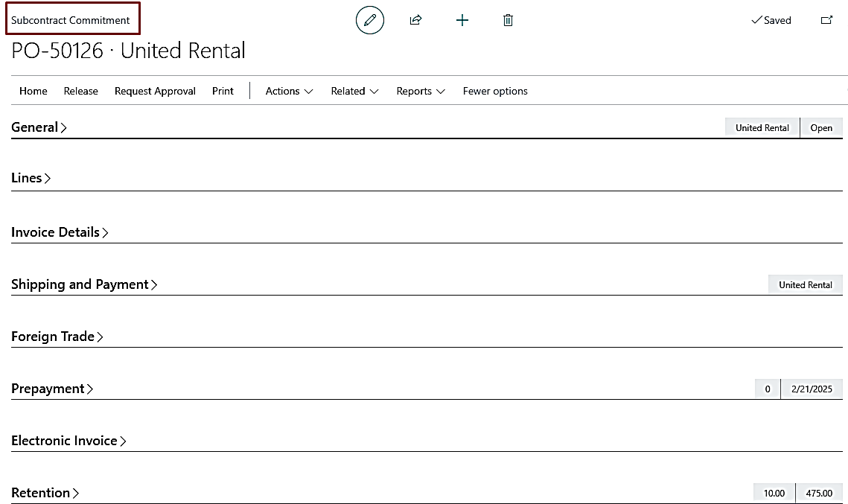The height and width of the screenshot is (504, 848).
Task: Click the Retention value 10.00
Action: pos(774,493)
